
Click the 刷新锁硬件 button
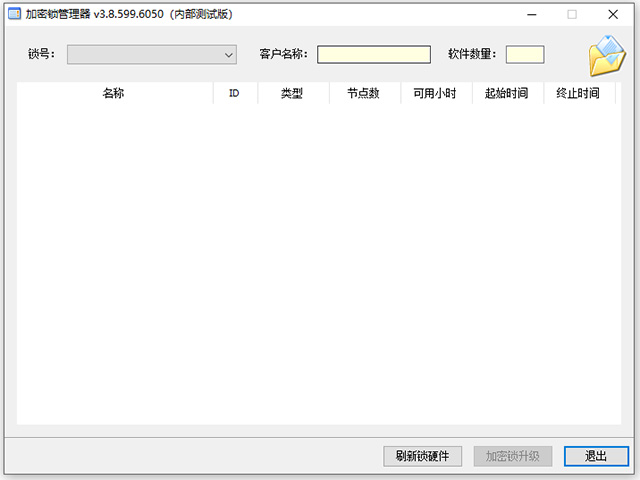tap(422, 456)
